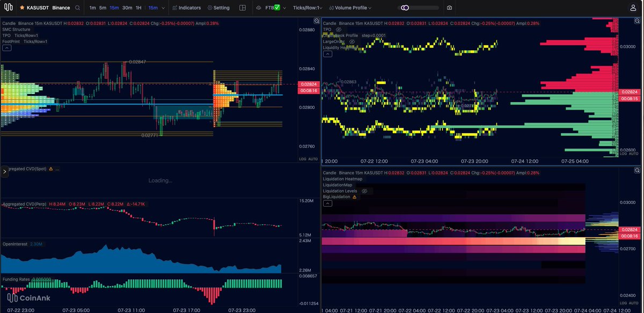Select the 1m timeframe

[93, 8]
